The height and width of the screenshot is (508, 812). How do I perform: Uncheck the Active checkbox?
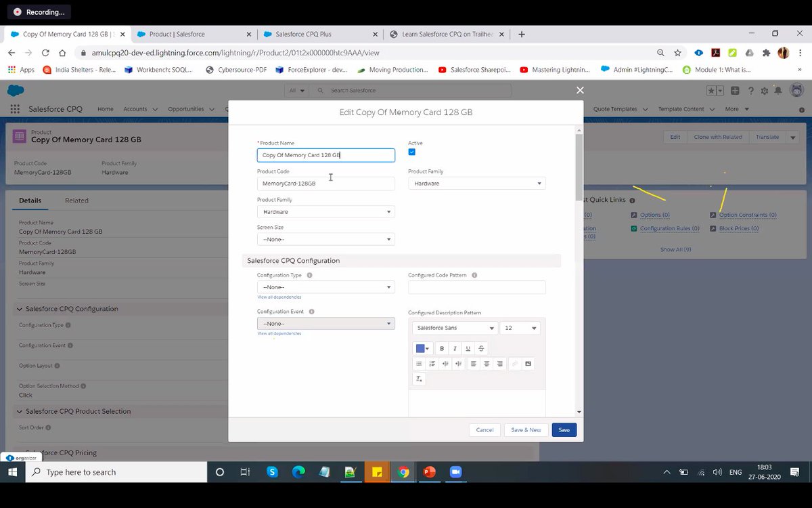pos(411,152)
